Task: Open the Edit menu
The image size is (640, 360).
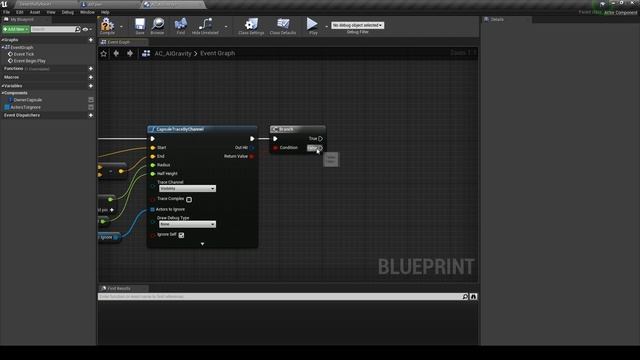Action: point(20,12)
